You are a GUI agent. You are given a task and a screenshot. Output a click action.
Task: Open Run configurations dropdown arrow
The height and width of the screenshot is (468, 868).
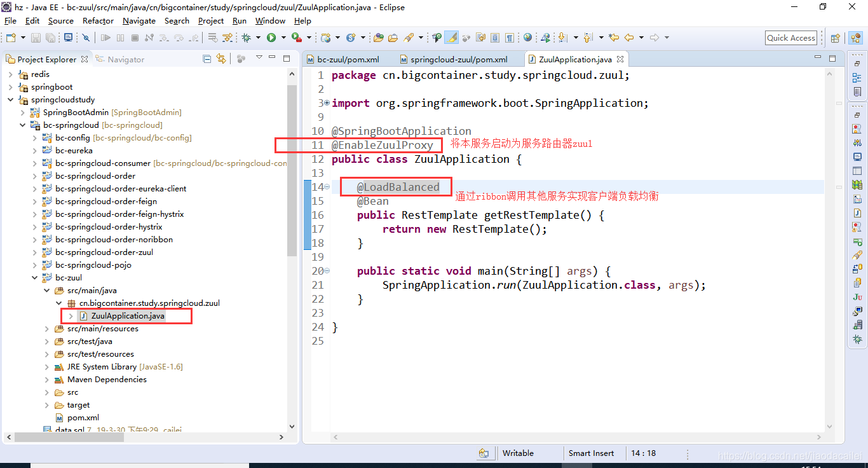[x=283, y=38]
